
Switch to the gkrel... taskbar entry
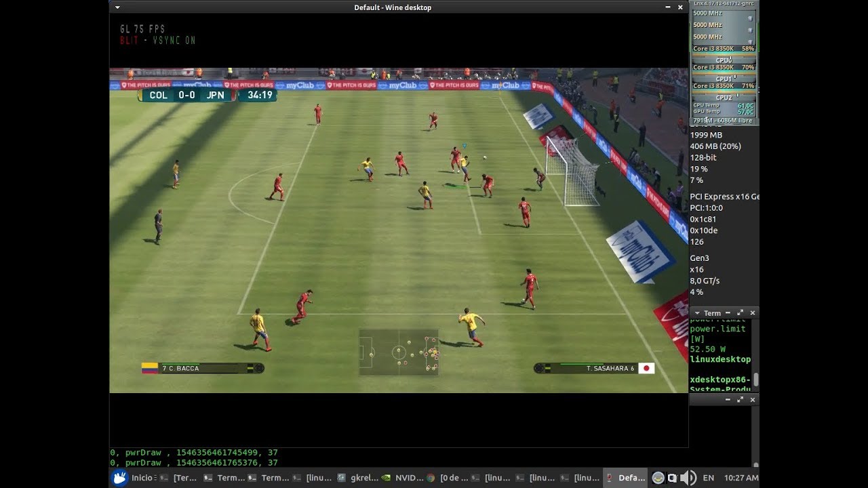coord(357,478)
